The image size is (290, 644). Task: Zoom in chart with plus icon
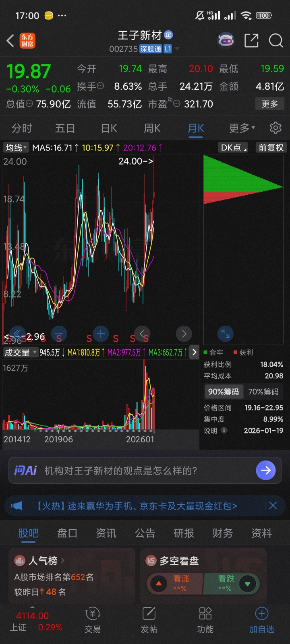pyautogui.click(x=101, y=334)
